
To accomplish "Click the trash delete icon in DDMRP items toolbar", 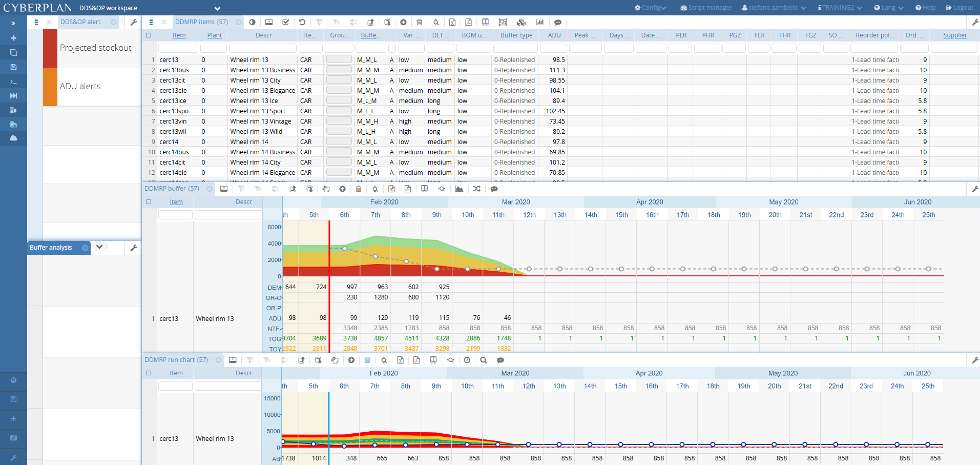I will pyautogui.click(x=419, y=23).
